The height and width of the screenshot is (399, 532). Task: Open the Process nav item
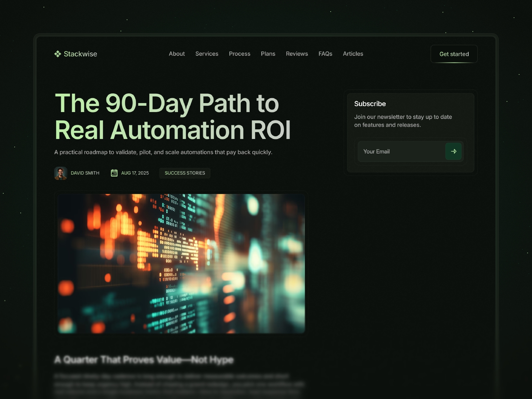click(239, 54)
